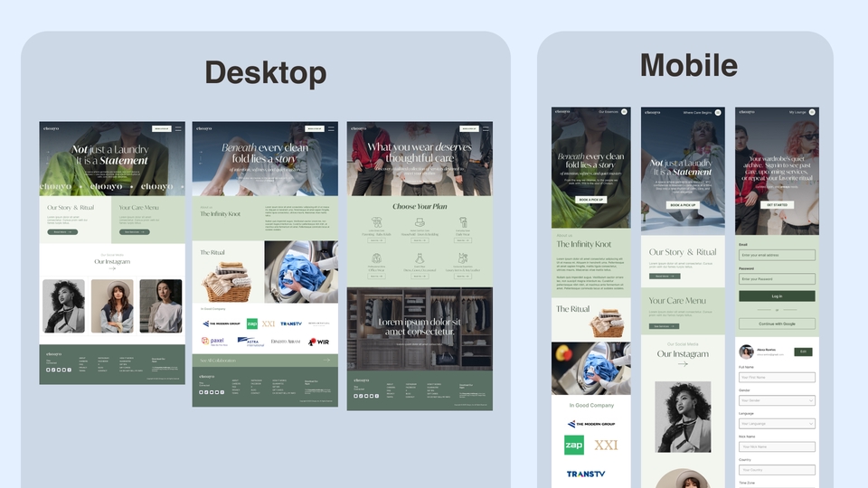Click the profile avatar photo on mobile
Viewport: 868px width, 488px height.
click(x=746, y=352)
